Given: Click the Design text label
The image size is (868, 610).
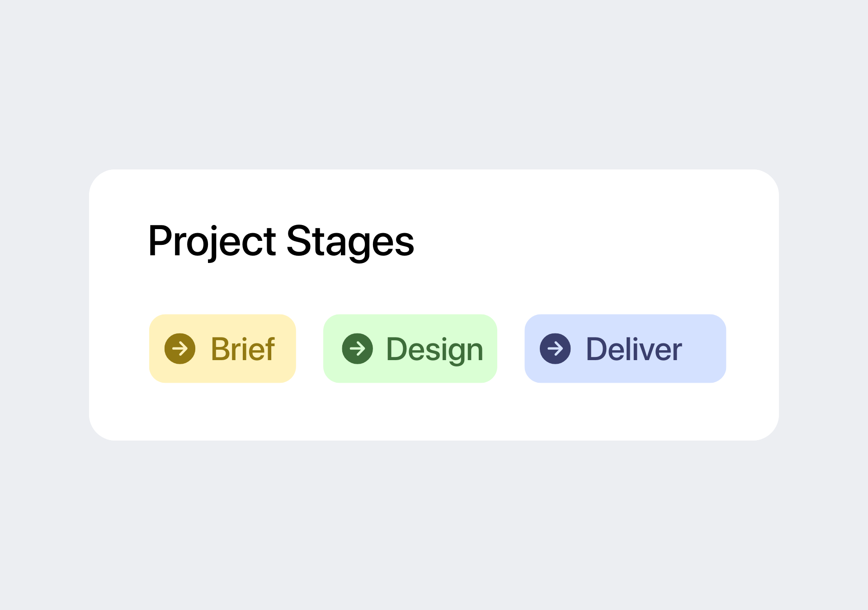Looking at the screenshot, I should pos(434,349).
